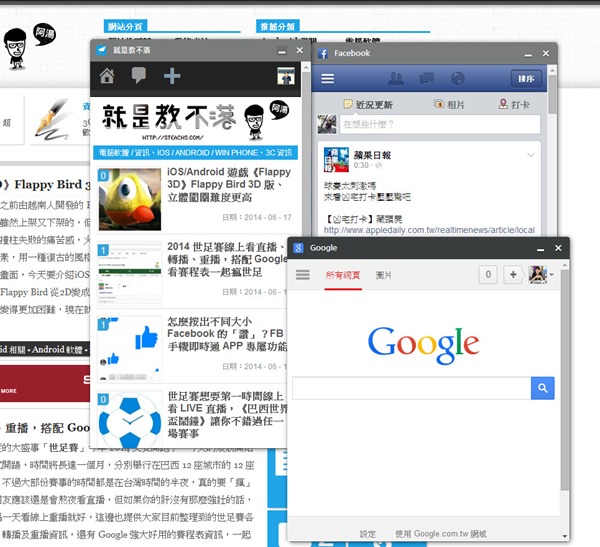Open the Flappy Bird 3D article thumbnail
Viewport: 600px width, 547px height.
coord(130,199)
